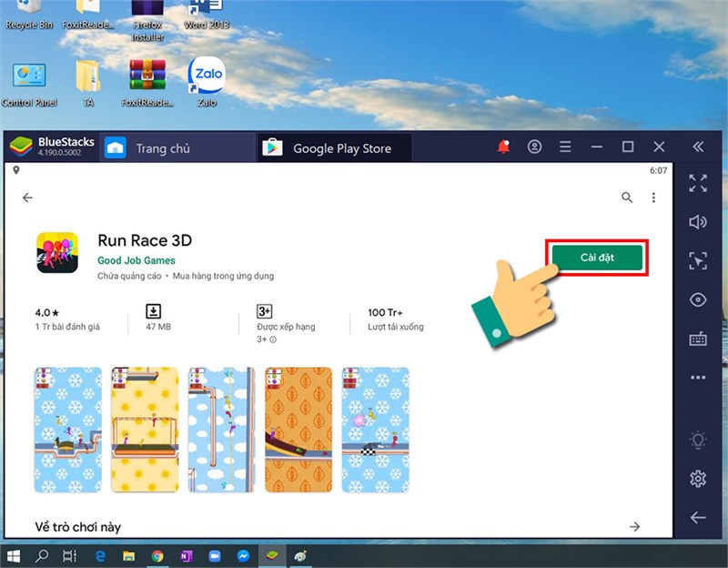Open the first Run Race 3D screenshot
The image size is (728, 568).
(67, 430)
